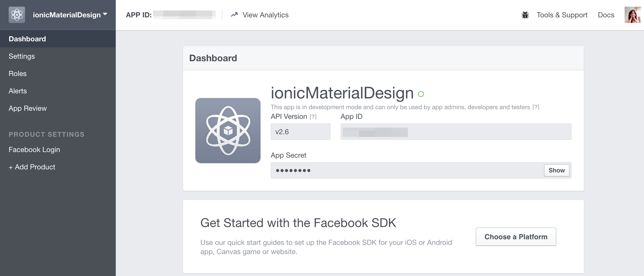Viewport: 644px width, 276px height.
Task: Open the Roles section
Action: [x=18, y=73]
